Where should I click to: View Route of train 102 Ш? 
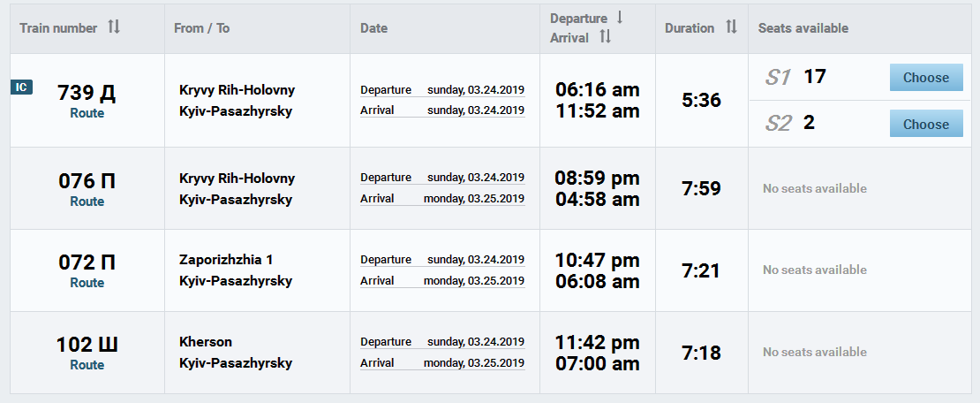(87, 365)
